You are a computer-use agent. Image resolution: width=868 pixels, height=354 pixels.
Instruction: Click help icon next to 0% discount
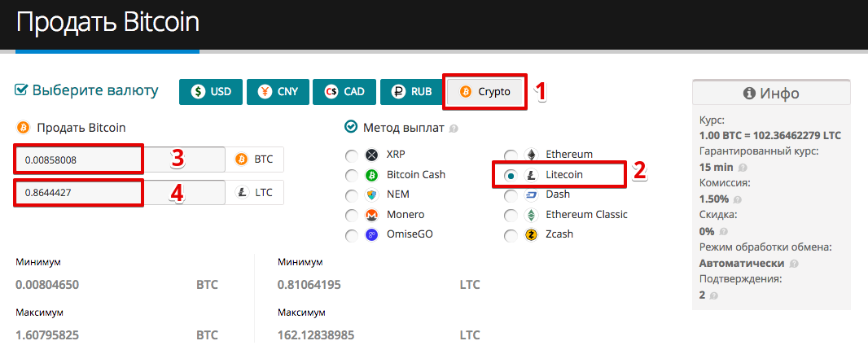723,231
